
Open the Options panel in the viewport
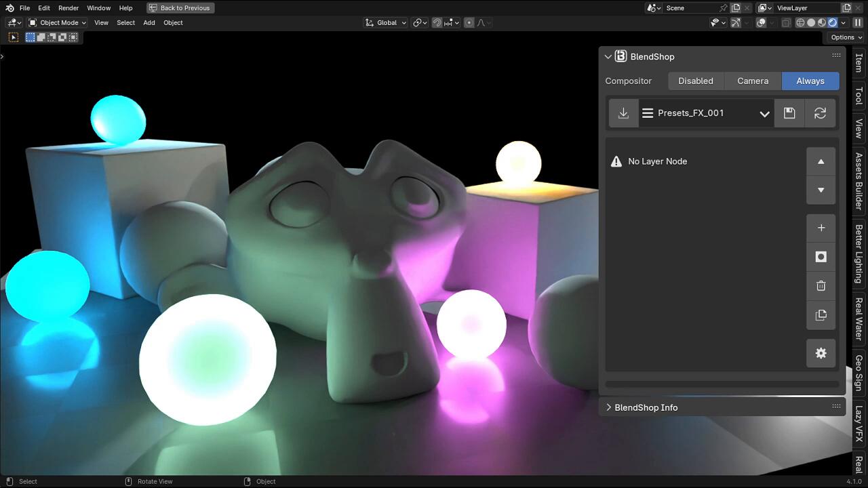843,37
